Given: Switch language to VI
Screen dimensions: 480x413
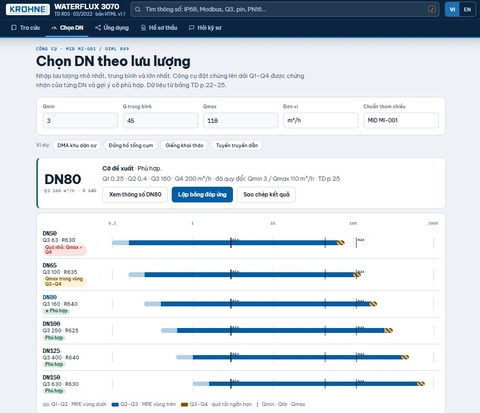Looking at the screenshot, I should click(x=452, y=9).
